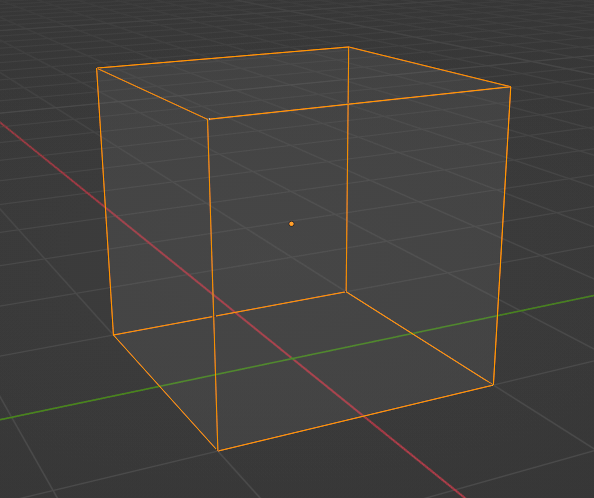The width and height of the screenshot is (594, 498).
Task: Click the cube's leftmost vertical edge
Action: point(105,201)
